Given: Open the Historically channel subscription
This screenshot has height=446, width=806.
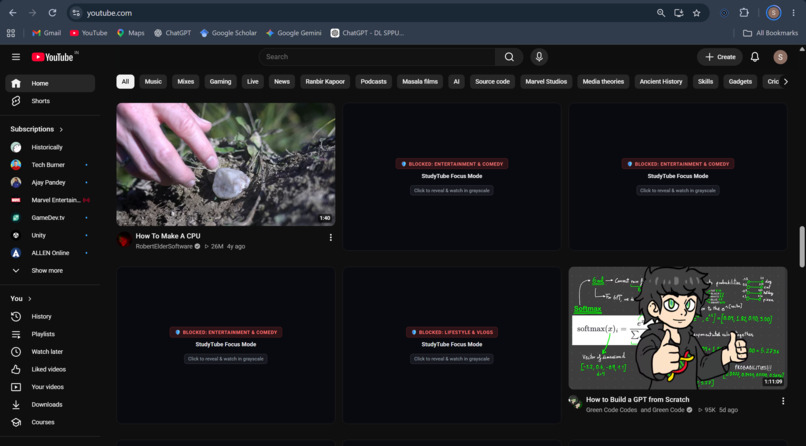Looking at the screenshot, I should (x=50, y=147).
